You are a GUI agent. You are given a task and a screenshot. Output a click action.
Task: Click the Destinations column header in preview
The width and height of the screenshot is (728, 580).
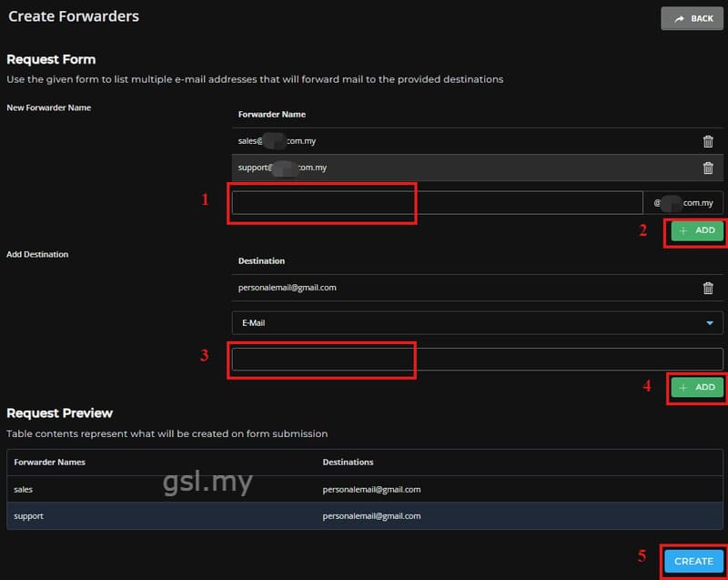pos(348,462)
